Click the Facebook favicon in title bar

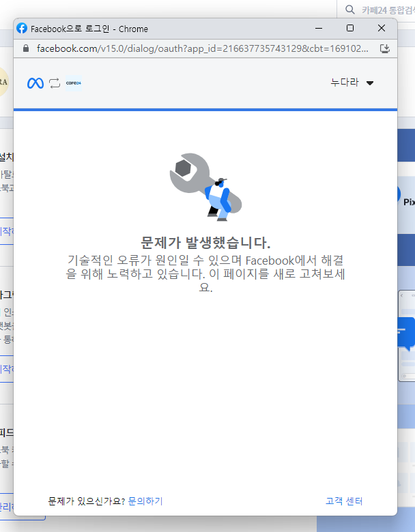click(x=22, y=28)
